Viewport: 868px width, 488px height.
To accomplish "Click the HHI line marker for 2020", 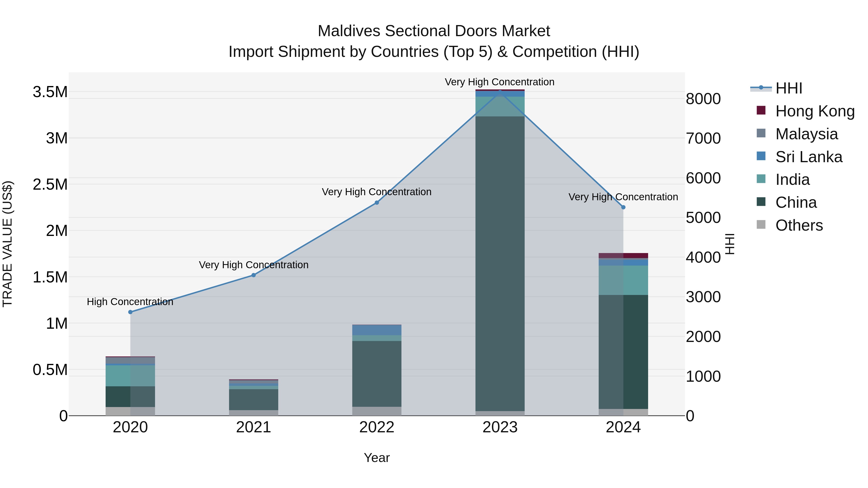I will tap(130, 312).
